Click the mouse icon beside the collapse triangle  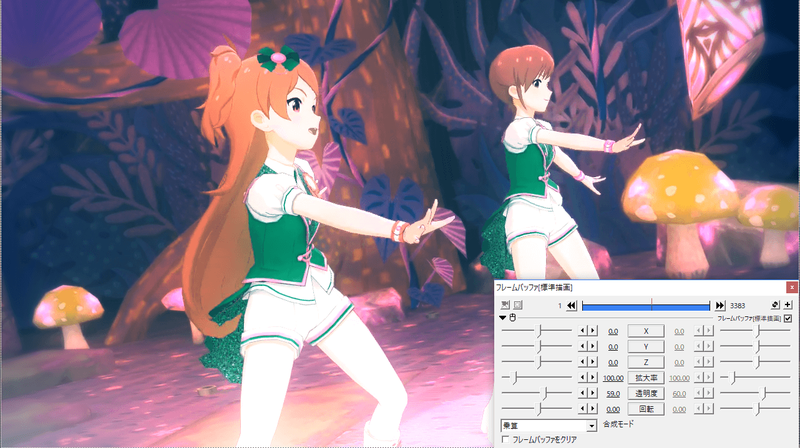(x=512, y=318)
